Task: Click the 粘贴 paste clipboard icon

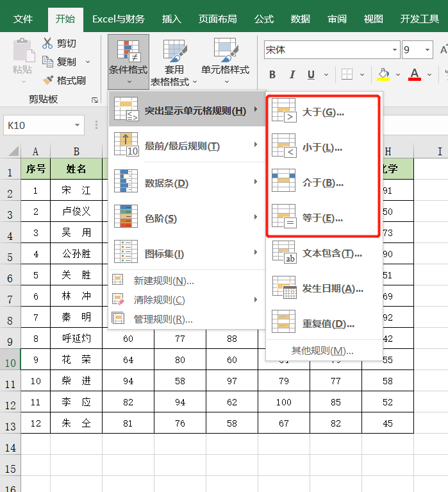Action: 22,51
